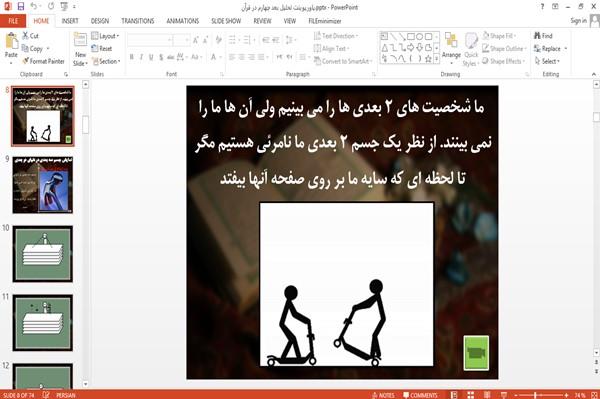Click Find in Editing group

tap(543, 36)
